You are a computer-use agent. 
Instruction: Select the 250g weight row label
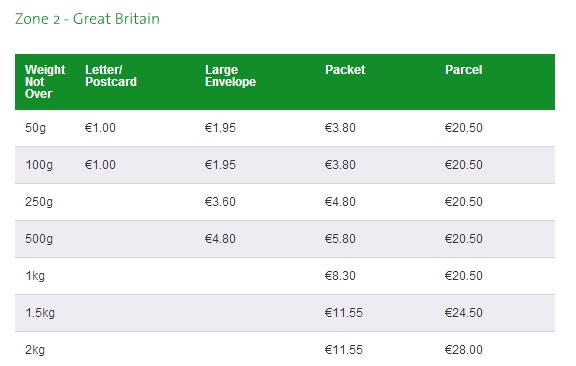(x=39, y=202)
